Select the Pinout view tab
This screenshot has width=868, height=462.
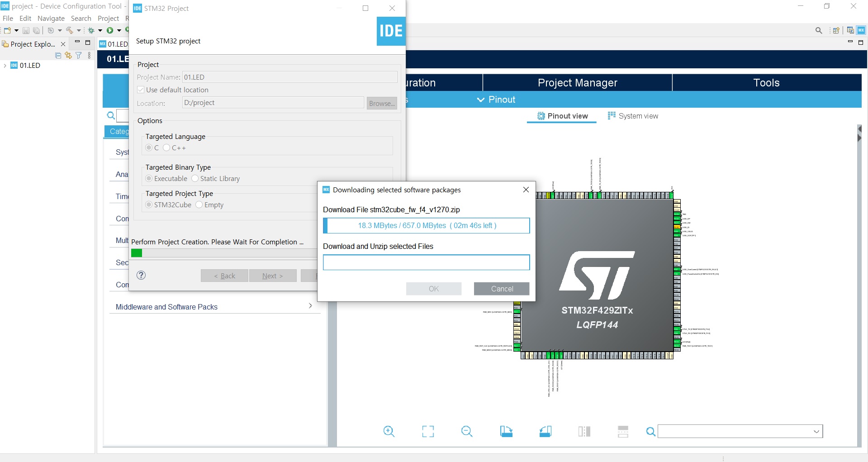click(x=562, y=116)
